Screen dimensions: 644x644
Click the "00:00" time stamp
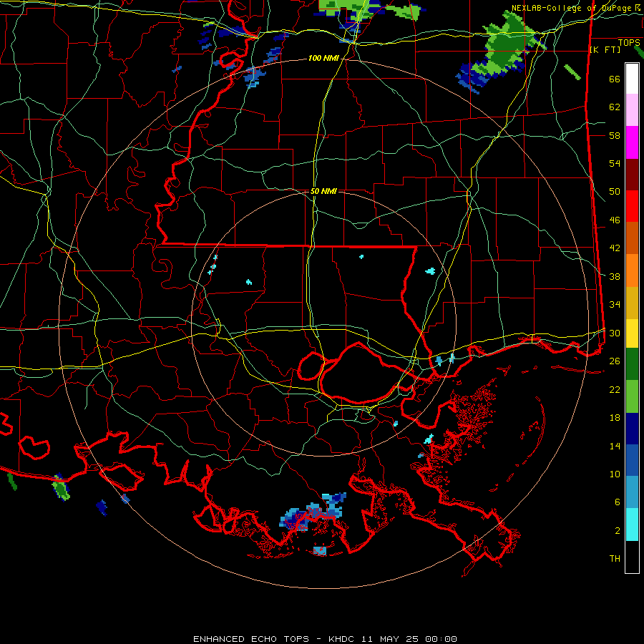point(441,639)
